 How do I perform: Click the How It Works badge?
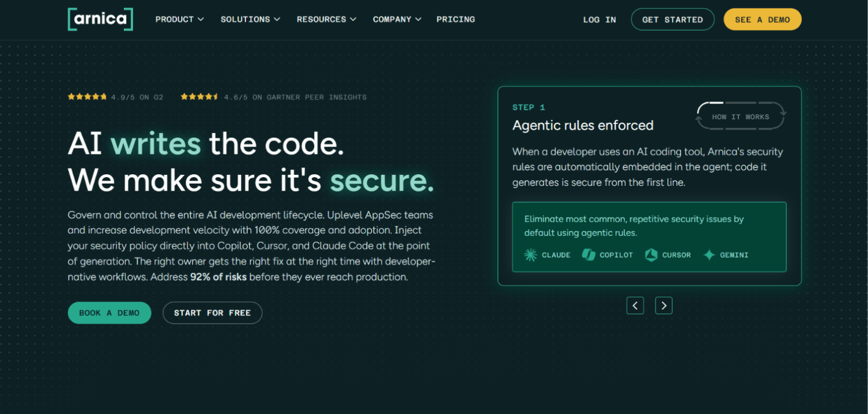[x=740, y=116]
